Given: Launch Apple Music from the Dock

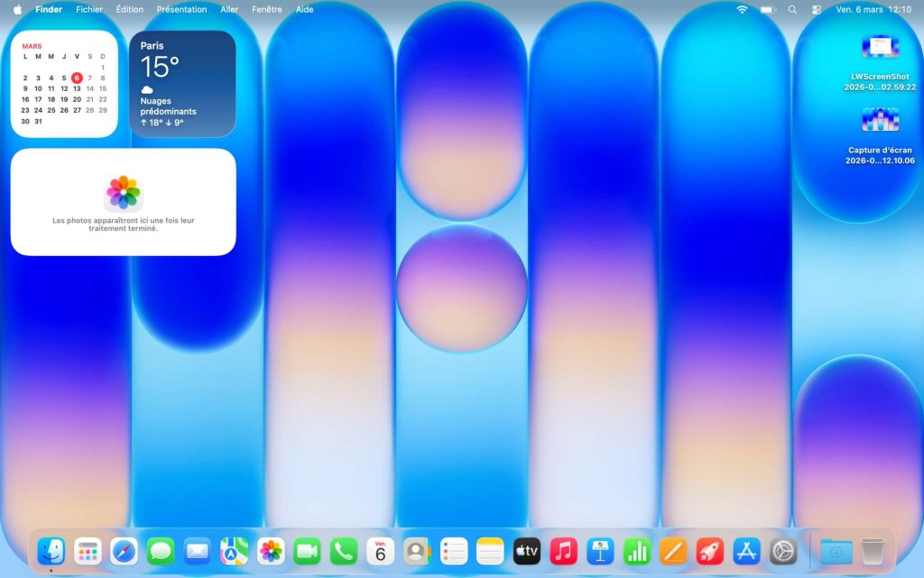Looking at the screenshot, I should (562, 551).
